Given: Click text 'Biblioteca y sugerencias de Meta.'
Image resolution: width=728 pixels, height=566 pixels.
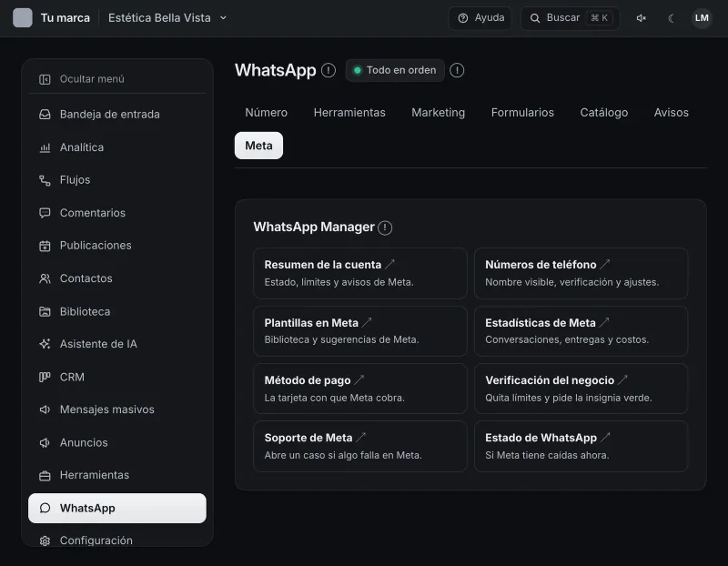Looking at the screenshot, I should [342, 340].
